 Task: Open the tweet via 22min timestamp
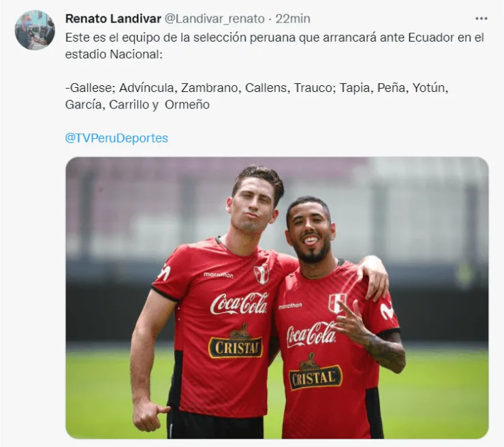click(x=292, y=18)
